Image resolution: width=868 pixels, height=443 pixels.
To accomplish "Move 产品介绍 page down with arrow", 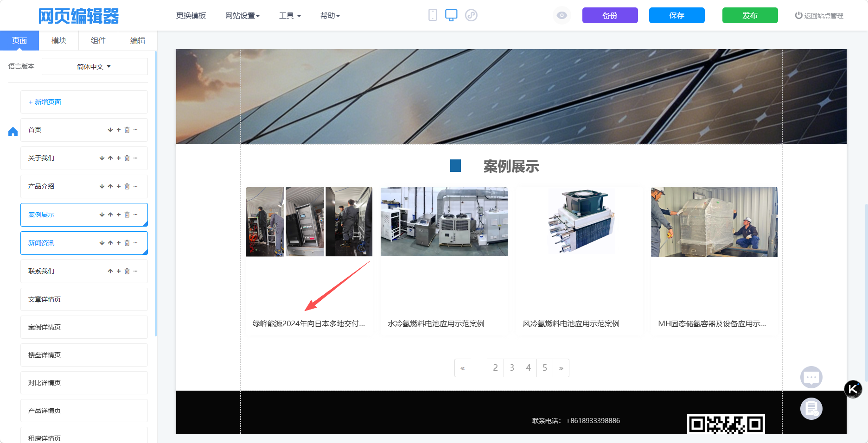I will click(102, 186).
